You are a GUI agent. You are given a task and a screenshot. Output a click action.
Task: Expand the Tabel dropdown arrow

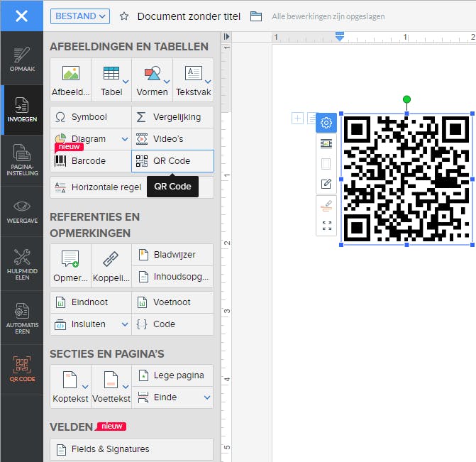tap(126, 82)
